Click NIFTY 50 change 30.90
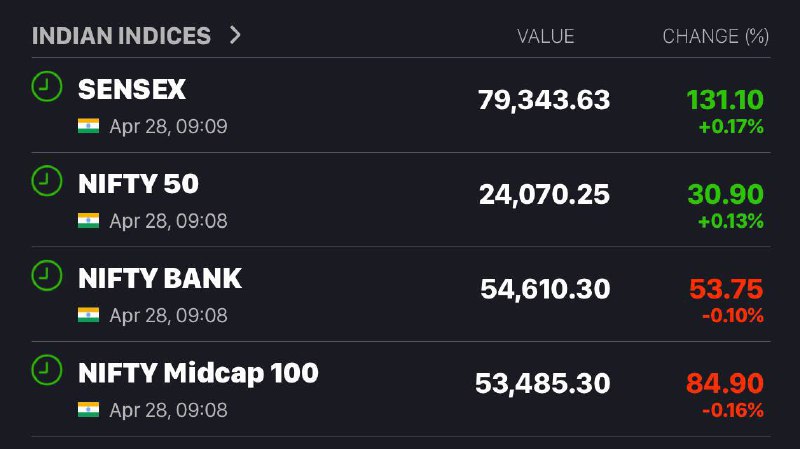Image resolution: width=800 pixels, height=449 pixels. 726,194
